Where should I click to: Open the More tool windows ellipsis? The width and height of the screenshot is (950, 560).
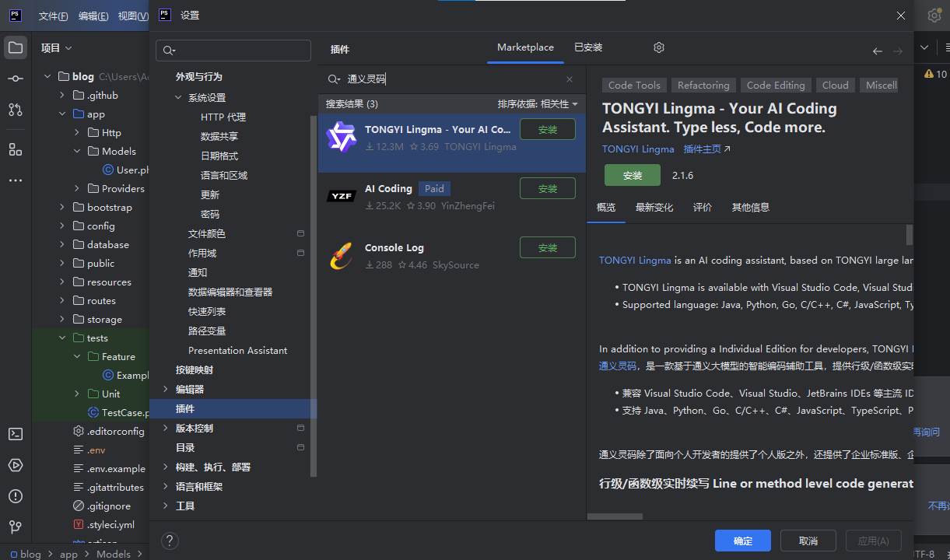pyautogui.click(x=16, y=180)
